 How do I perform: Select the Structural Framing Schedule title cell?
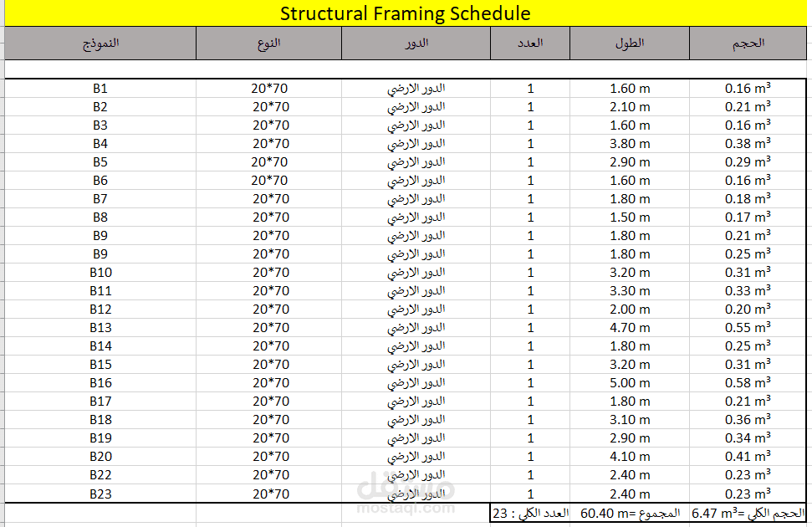click(406, 13)
